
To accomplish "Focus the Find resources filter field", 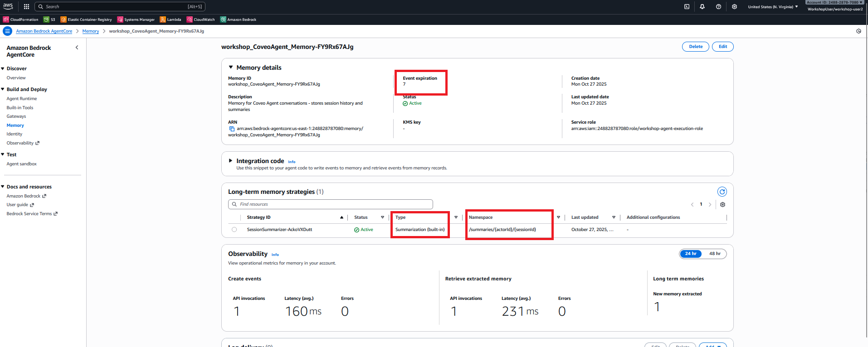I will coord(330,204).
